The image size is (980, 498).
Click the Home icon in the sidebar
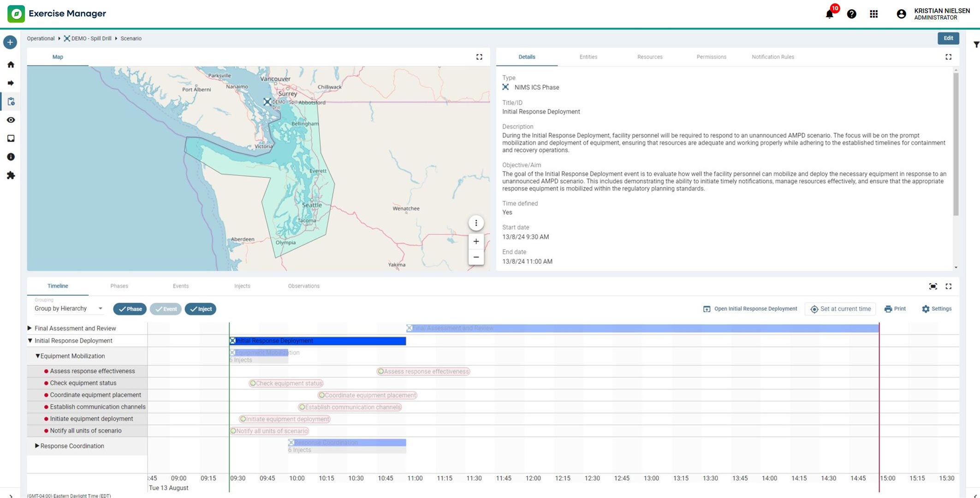tap(11, 65)
